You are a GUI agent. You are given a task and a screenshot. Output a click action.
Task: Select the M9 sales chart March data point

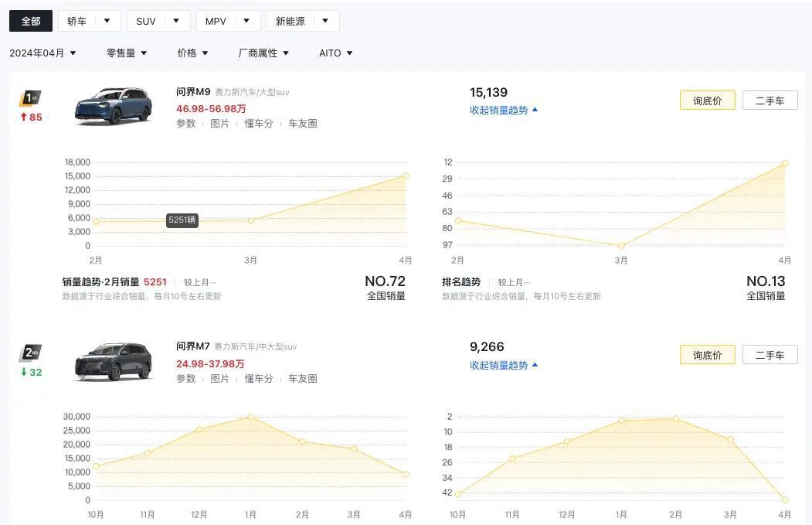[x=250, y=220]
